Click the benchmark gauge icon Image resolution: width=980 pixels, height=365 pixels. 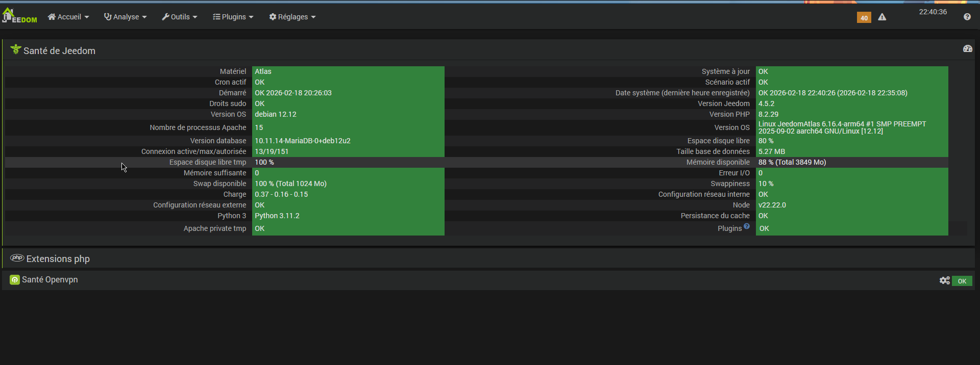tap(968, 48)
